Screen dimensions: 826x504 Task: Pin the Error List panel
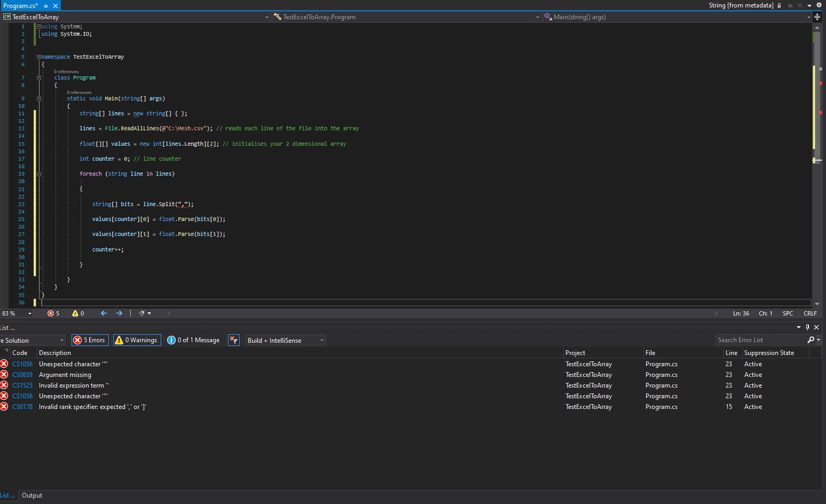click(807, 327)
